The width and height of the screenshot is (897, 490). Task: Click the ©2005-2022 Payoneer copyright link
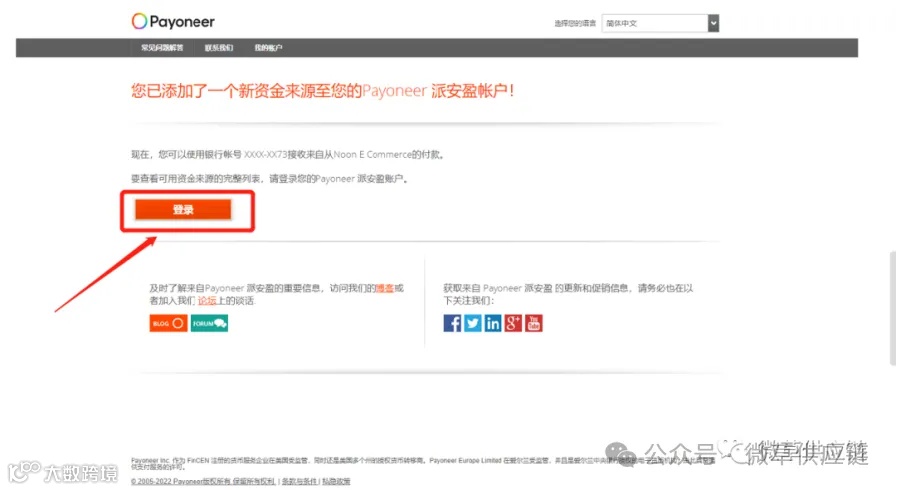203,481
